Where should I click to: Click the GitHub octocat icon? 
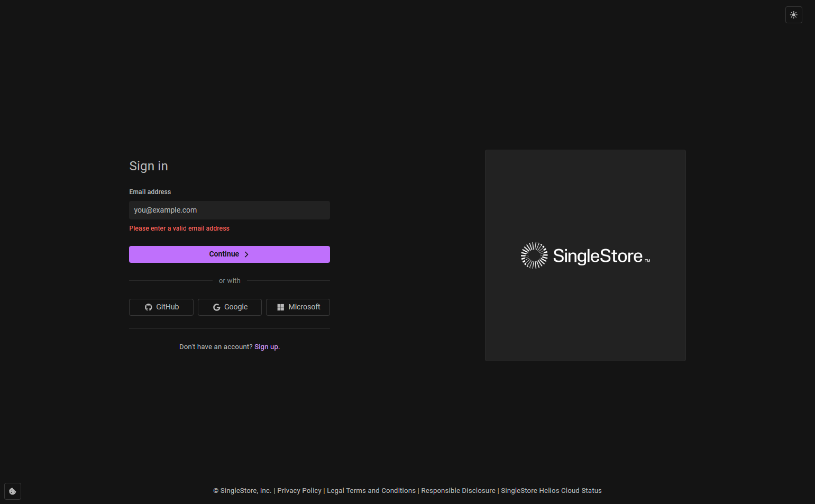(x=148, y=307)
